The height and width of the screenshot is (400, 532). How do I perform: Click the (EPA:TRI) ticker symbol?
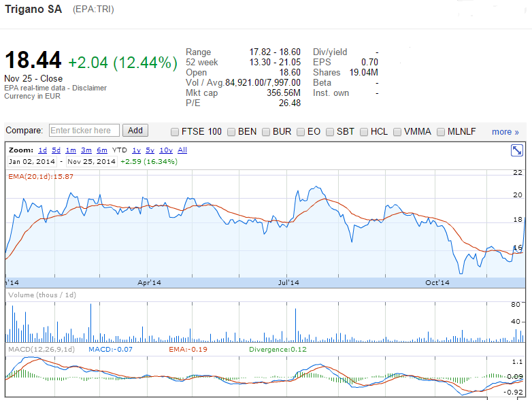93,9
